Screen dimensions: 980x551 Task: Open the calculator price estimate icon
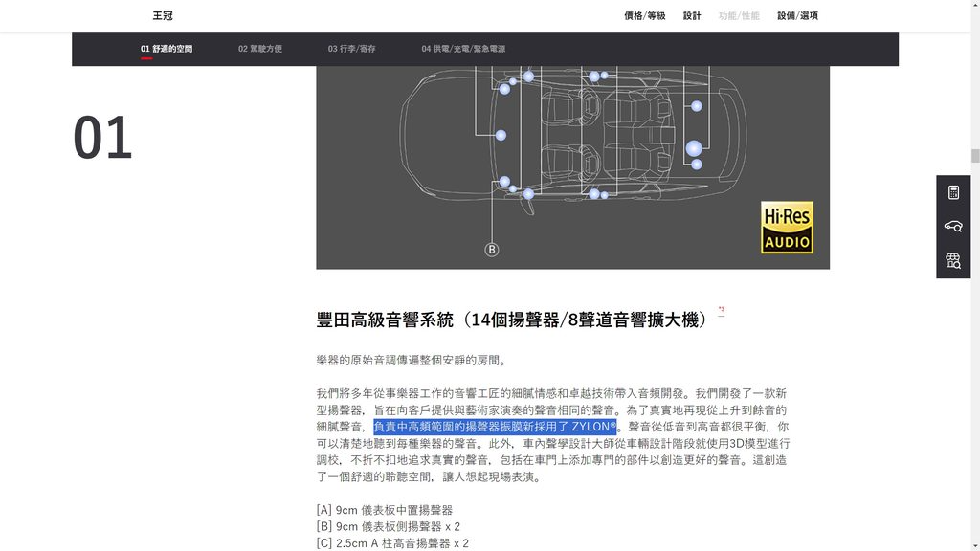(x=953, y=192)
